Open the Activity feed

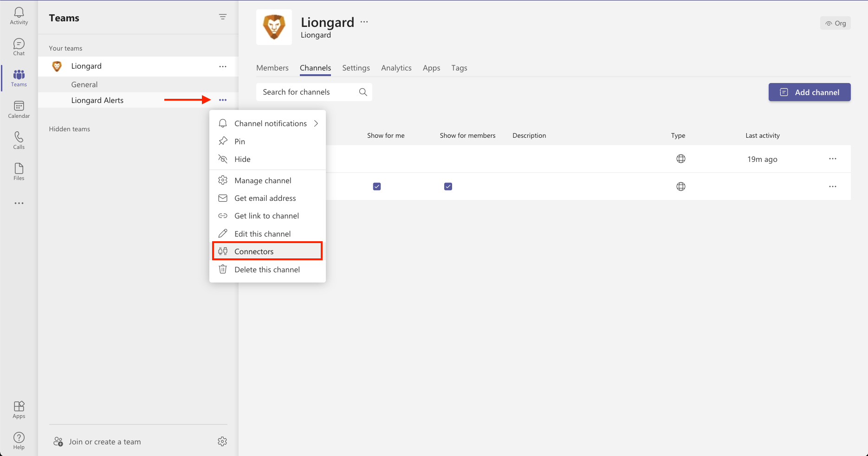pos(19,16)
